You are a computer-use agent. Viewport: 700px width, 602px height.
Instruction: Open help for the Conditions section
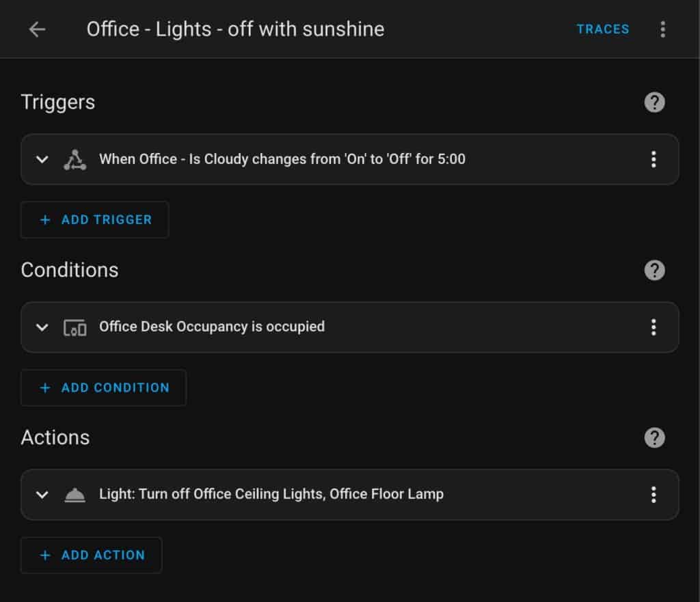[x=654, y=270]
